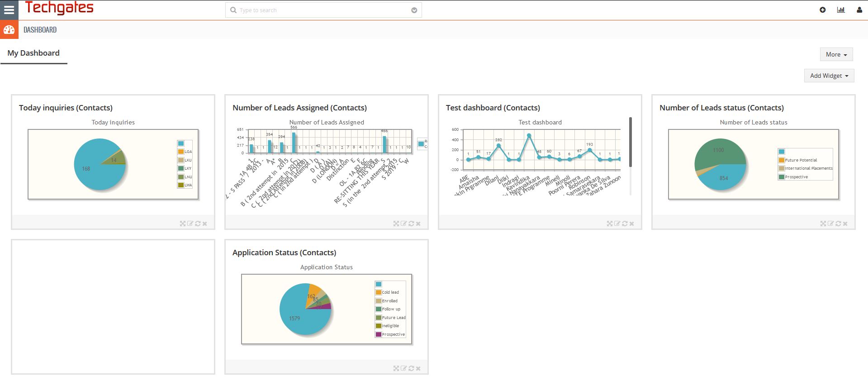Viewport: 868px width, 386px height.
Task: Edit the Today inquiries widget
Action: (x=190, y=224)
